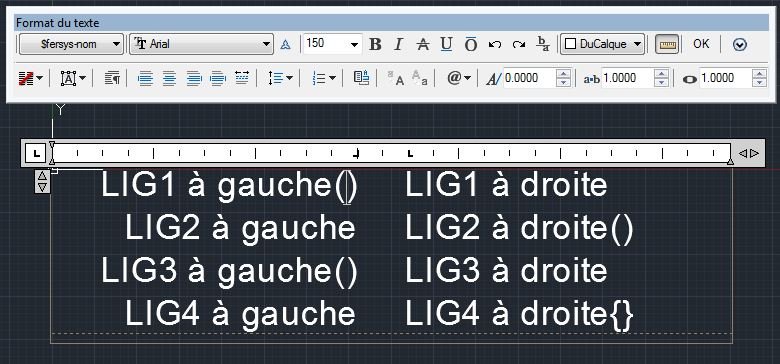This screenshot has height=364, width=780.
Task: Open the Arial font dropdown
Action: pyautogui.click(x=201, y=44)
